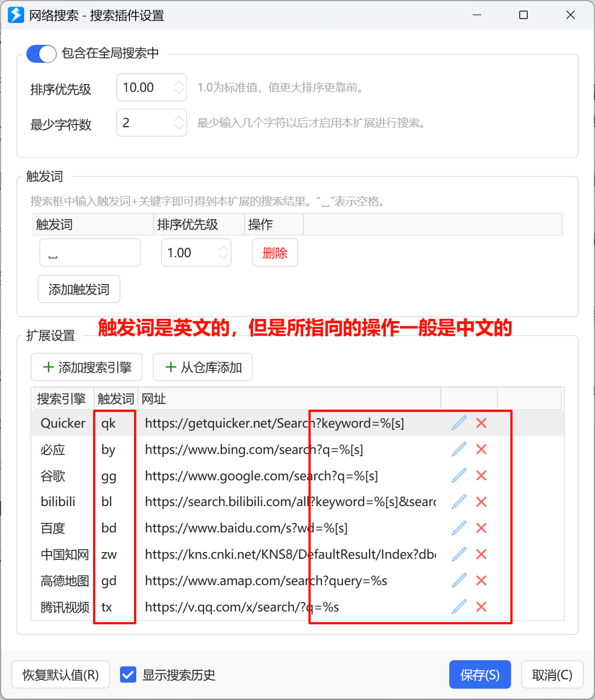Edit the 高德地图 search engine entry
The image size is (595, 700).
pos(459,581)
